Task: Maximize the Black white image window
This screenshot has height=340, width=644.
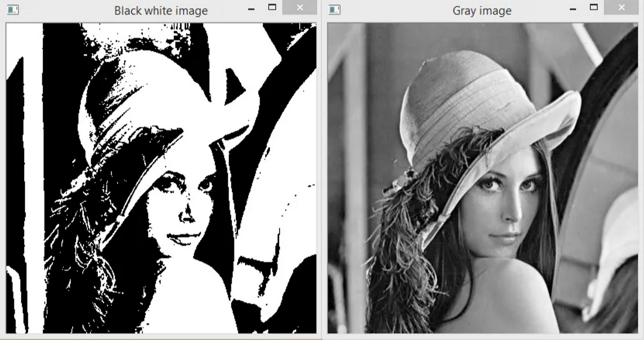Action: [x=272, y=8]
